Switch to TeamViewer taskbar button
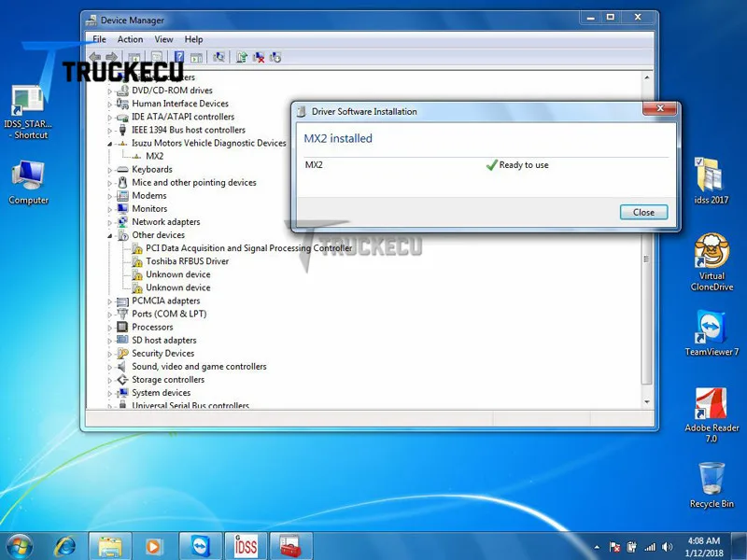 click(201, 546)
